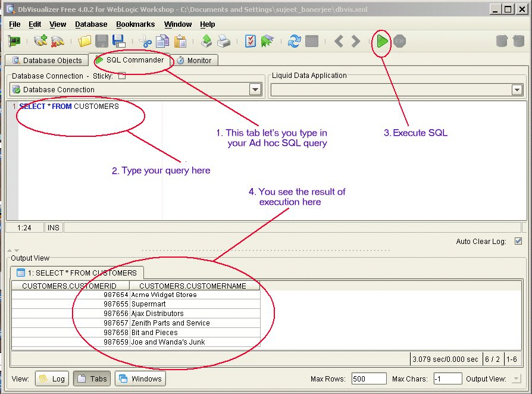Open the Database menu
The height and width of the screenshot is (394, 532).
[91, 24]
